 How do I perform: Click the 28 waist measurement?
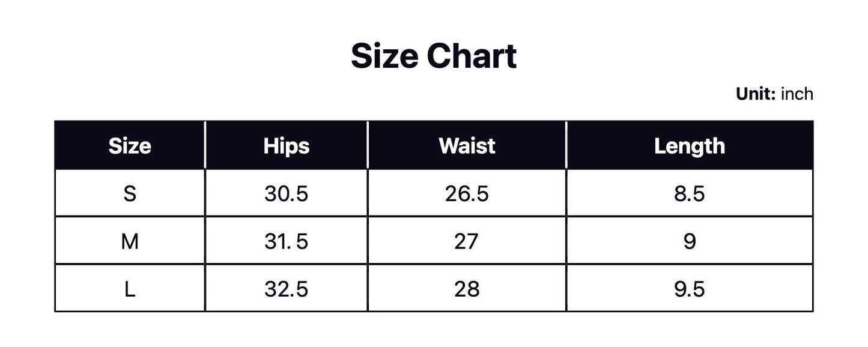(x=467, y=289)
